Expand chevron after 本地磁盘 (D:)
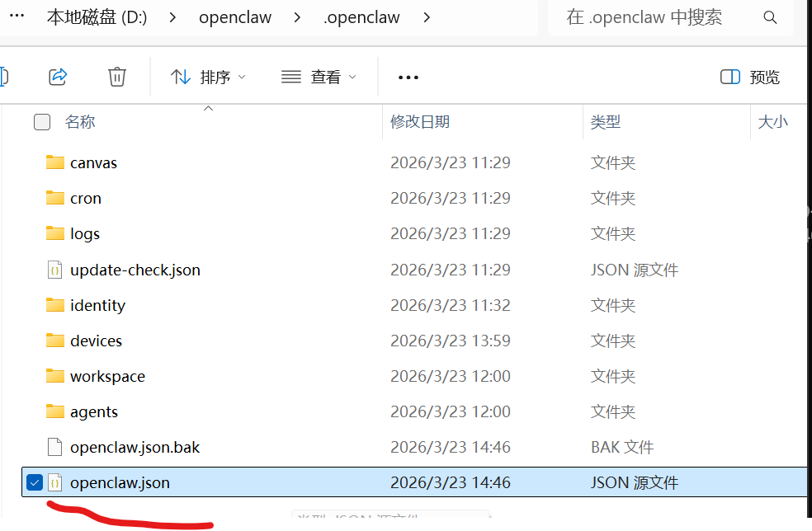This screenshot has height=531, width=812. pyautogui.click(x=173, y=17)
